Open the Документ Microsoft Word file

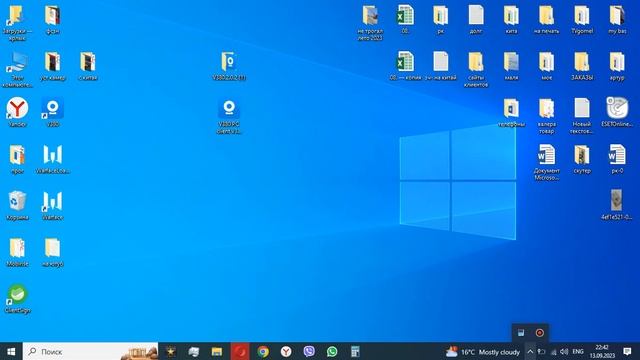[546, 155]
